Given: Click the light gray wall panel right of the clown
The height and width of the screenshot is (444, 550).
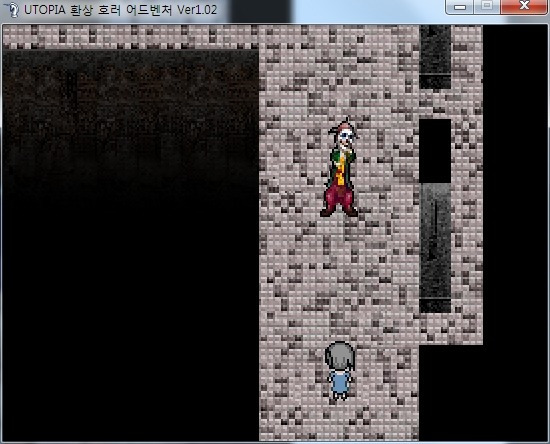Looking at the screenshot, I should 435,248.
